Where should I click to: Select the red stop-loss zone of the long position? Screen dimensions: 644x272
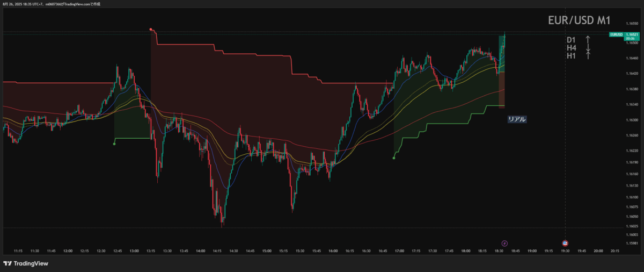click(x=502, y=91)
